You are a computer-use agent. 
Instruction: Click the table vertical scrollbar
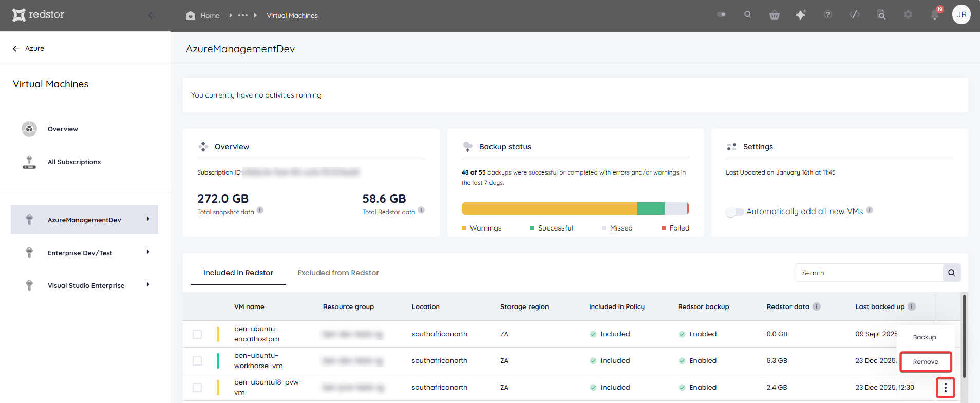tap(964, 336)
